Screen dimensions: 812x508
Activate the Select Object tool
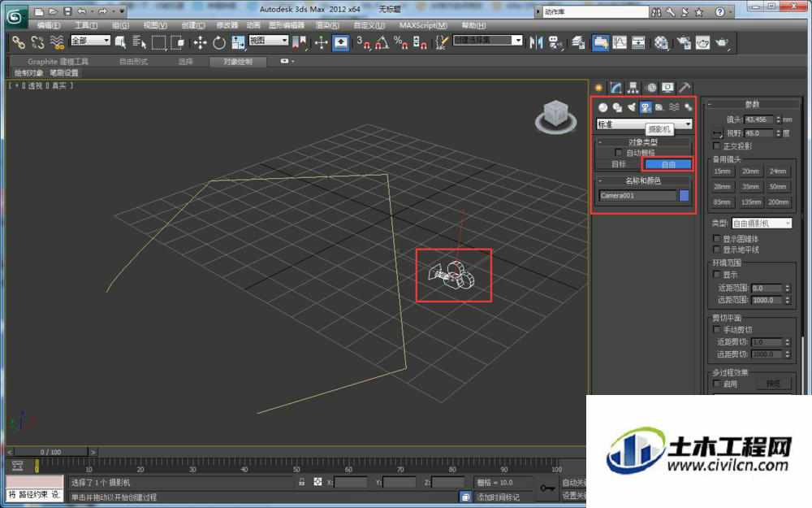click(x=121, y=42)
